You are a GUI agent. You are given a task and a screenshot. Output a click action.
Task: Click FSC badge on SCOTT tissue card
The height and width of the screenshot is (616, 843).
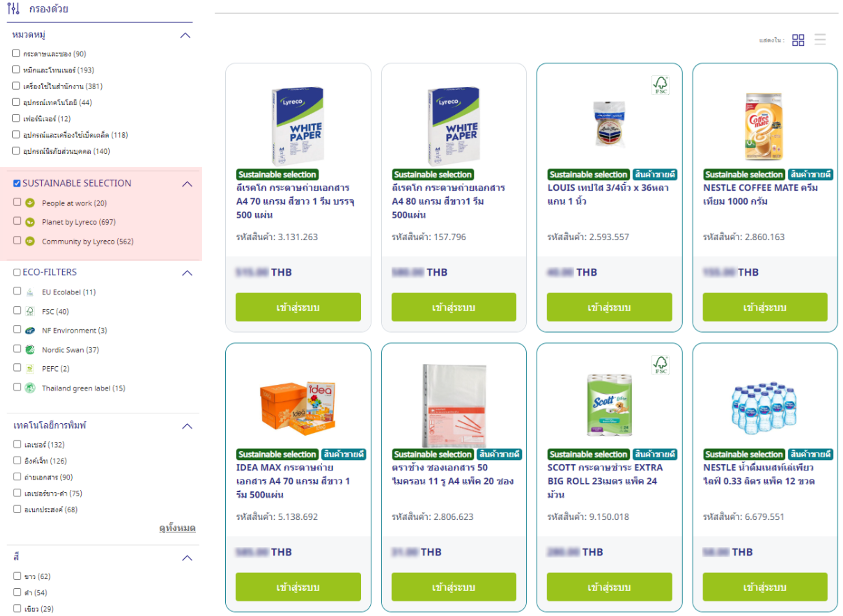tap(660, 365)
